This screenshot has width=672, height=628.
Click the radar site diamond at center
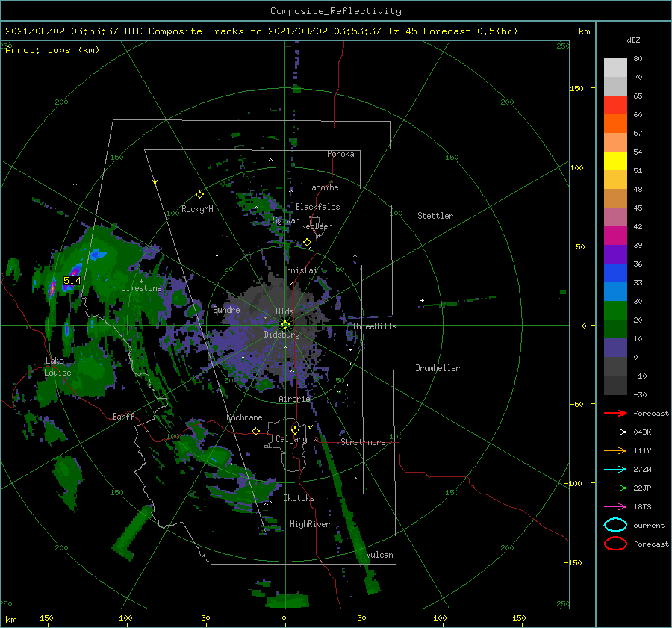point(285,325)
